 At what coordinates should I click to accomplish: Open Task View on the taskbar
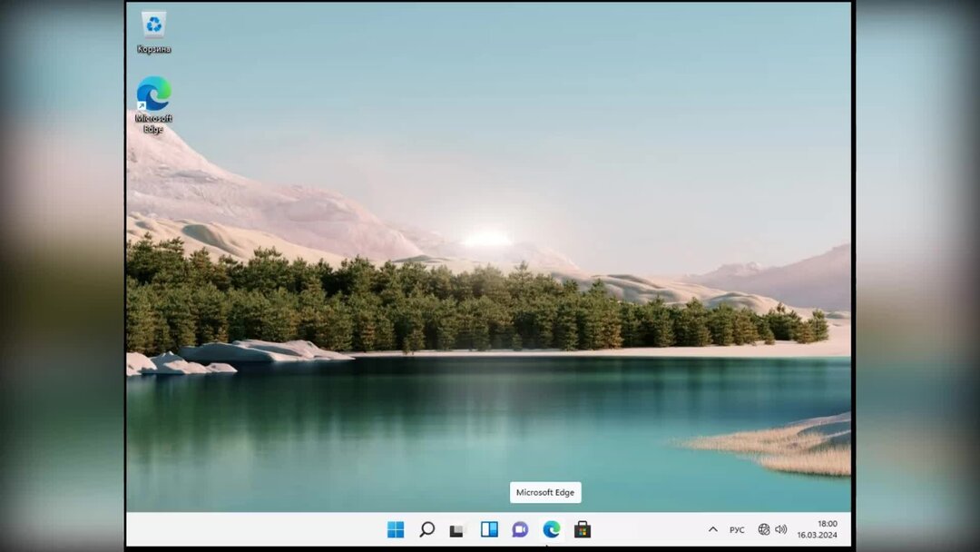(x=457, y=530)
